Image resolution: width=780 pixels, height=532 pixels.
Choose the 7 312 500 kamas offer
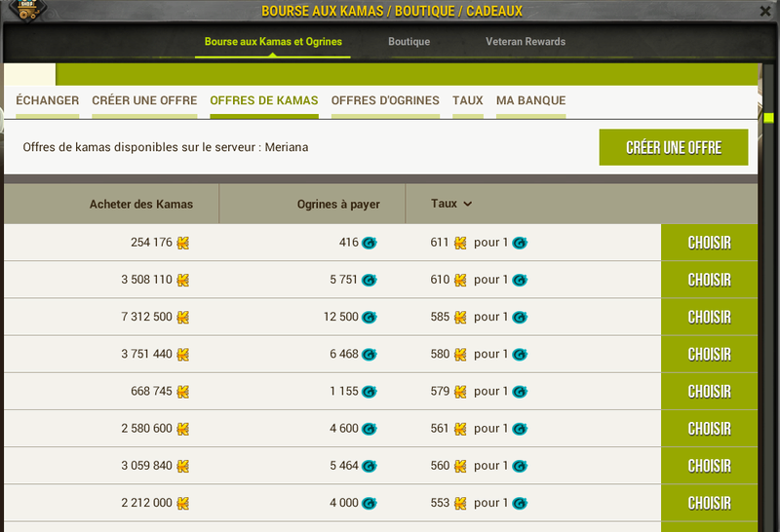point(710,318)
